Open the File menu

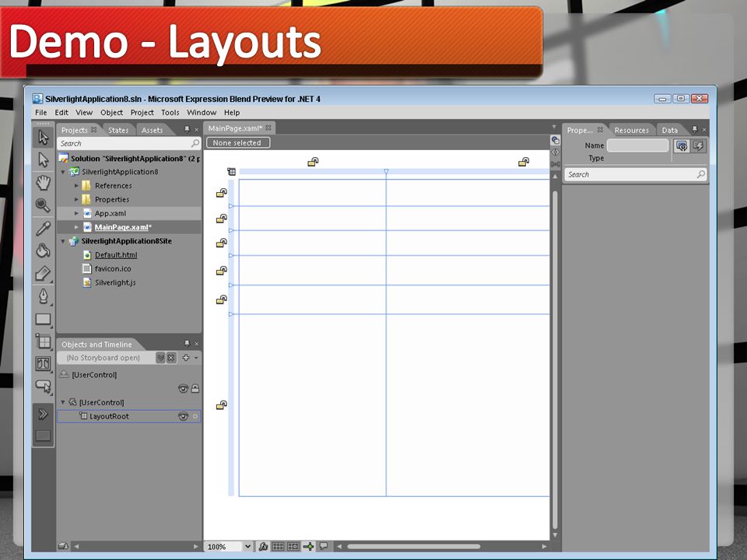pyautogui.click(x=41, y=112)
